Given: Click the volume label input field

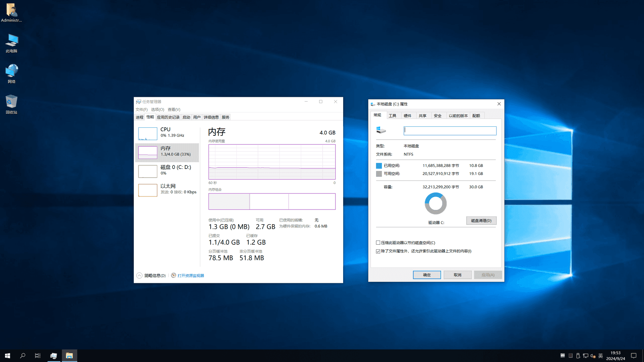Looking at the screenshot, I should [x=450, y=131].
